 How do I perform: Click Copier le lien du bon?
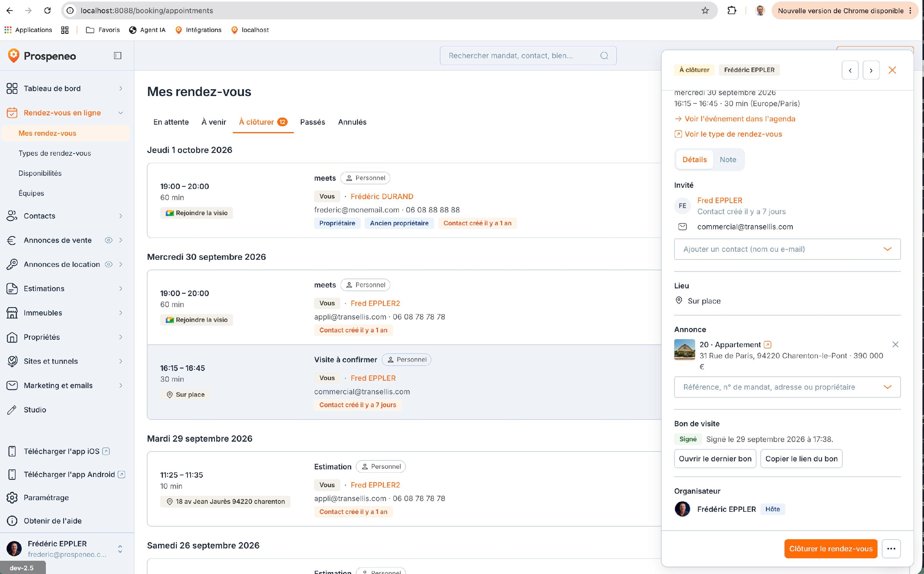[x=801, y=459]
